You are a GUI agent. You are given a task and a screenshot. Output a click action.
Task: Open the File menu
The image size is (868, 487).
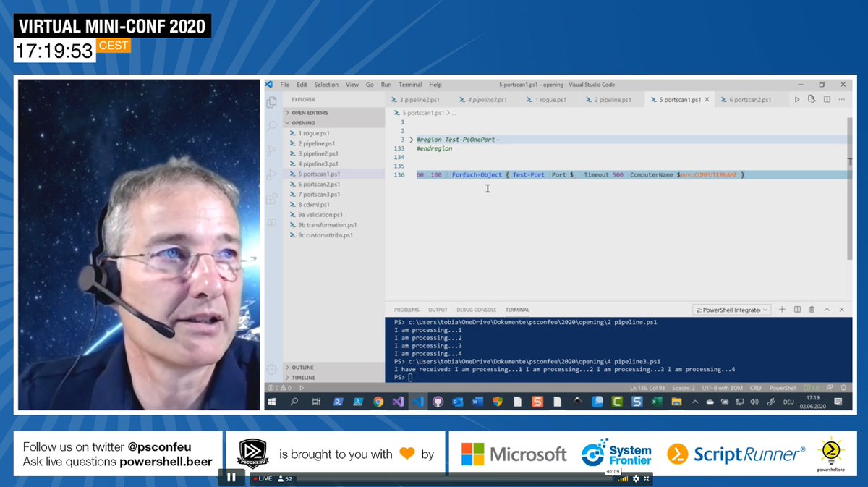tap(285, 85)
